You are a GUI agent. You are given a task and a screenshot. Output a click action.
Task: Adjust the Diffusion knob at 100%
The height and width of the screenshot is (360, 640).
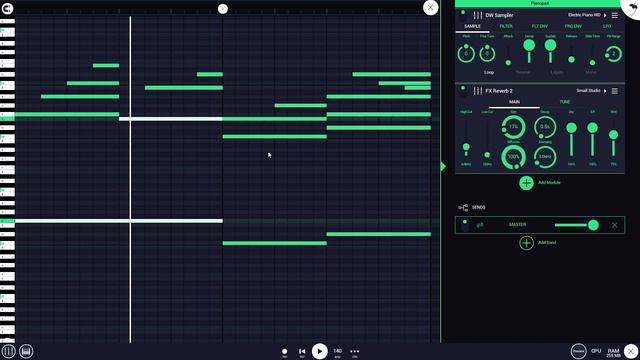pos(513,157)
